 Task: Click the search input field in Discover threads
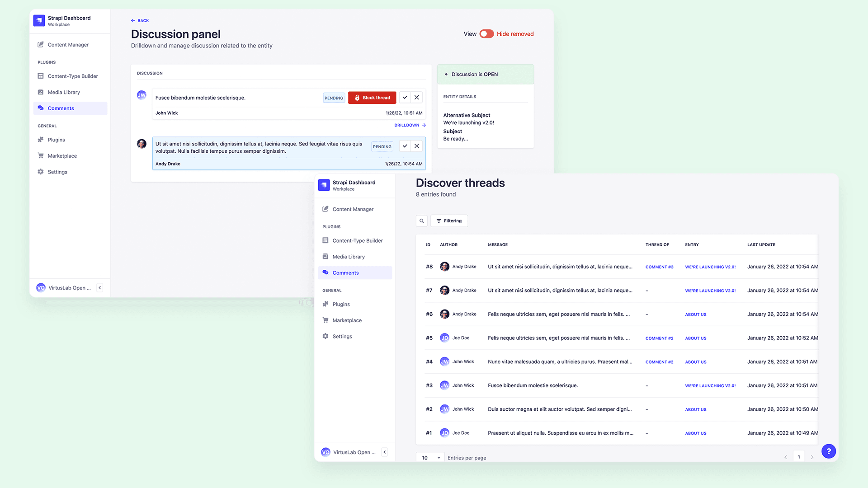(421, 221)
